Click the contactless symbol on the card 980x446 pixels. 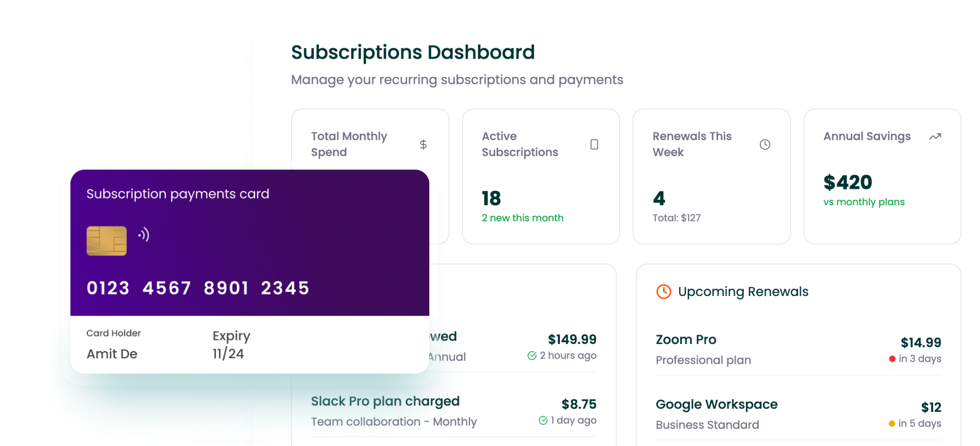coord(144,234)
